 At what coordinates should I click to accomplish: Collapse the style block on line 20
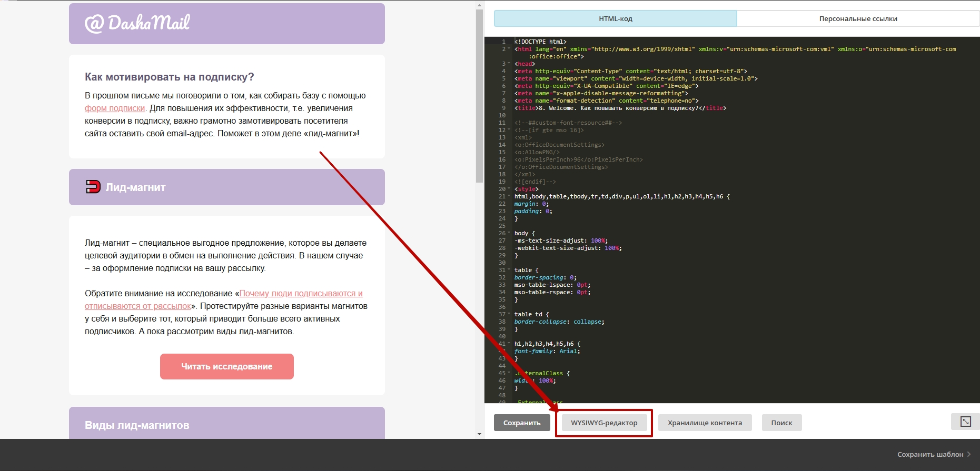pyautogui.click(x=509, y=189)
